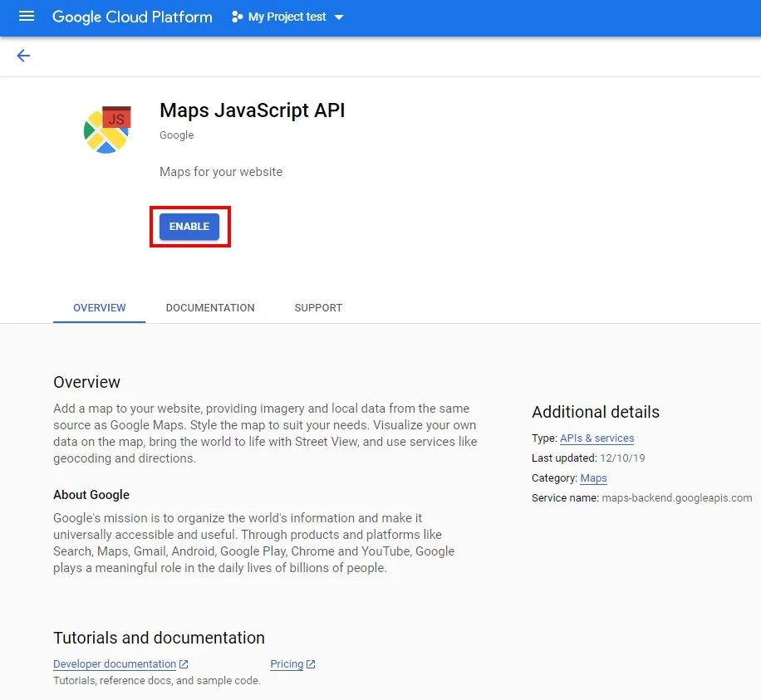Go back using the left arrow
Viewport: 761px width, 700px height.
pos(23,56)
